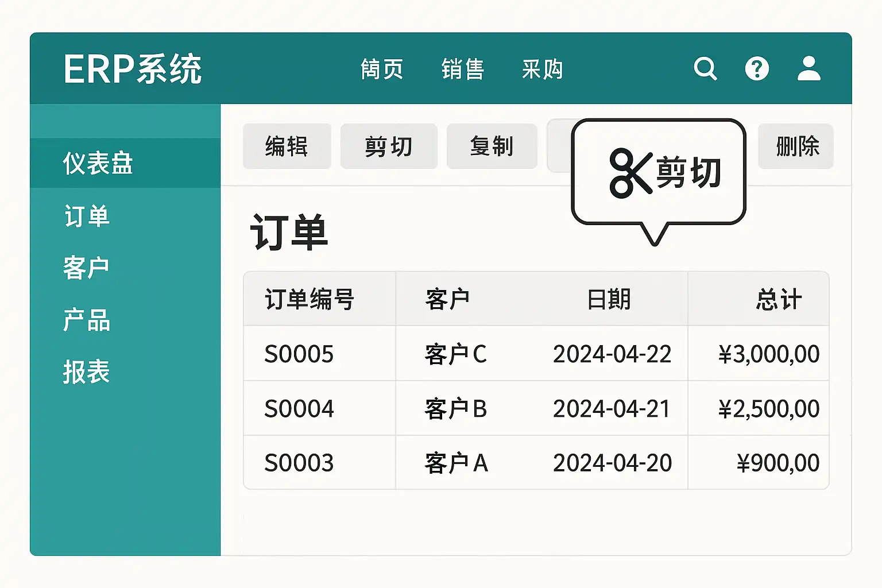Click the 剪切 button left of 复制
The width and height of the screenshot is (882, 588).
pyautogui.click(x=389, y=146)
